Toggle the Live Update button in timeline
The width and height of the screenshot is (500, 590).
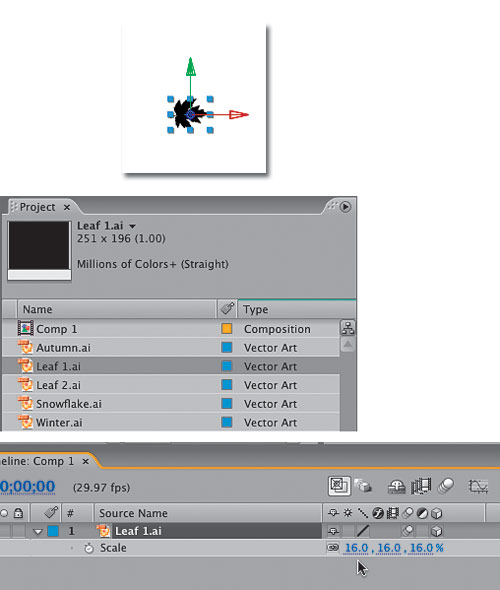tap(339, 485)
